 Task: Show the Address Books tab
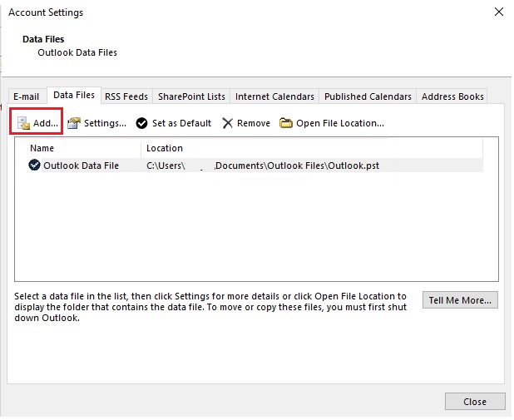tap(452, 96)
